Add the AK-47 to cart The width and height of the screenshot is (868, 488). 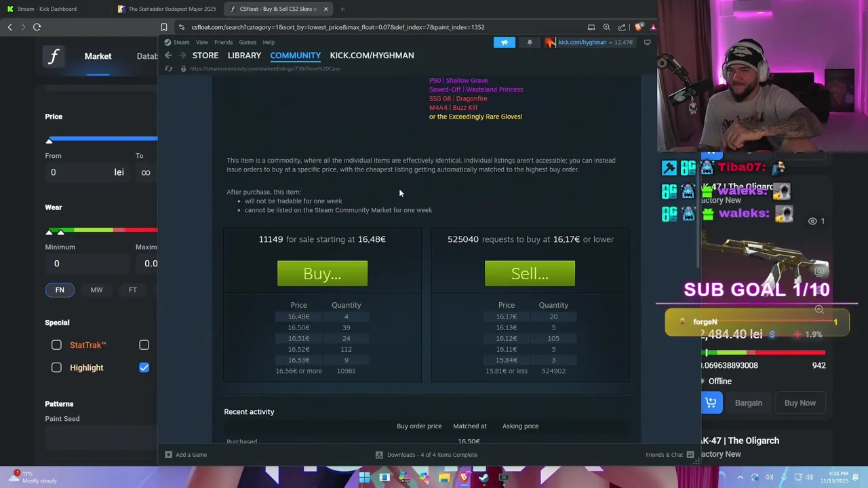point(711,403)
